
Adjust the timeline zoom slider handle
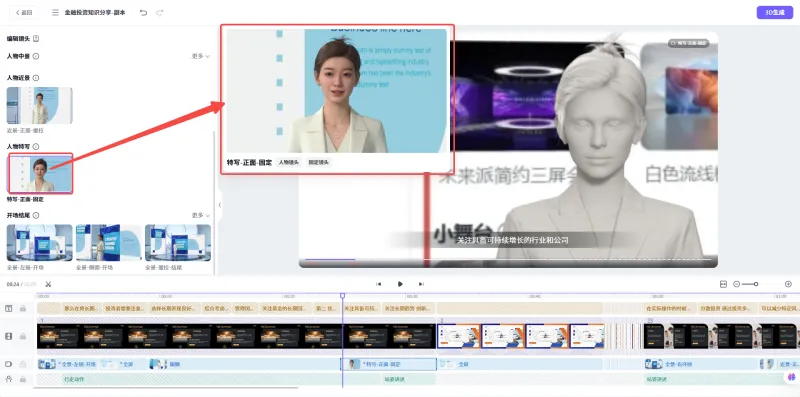point(756,284)
